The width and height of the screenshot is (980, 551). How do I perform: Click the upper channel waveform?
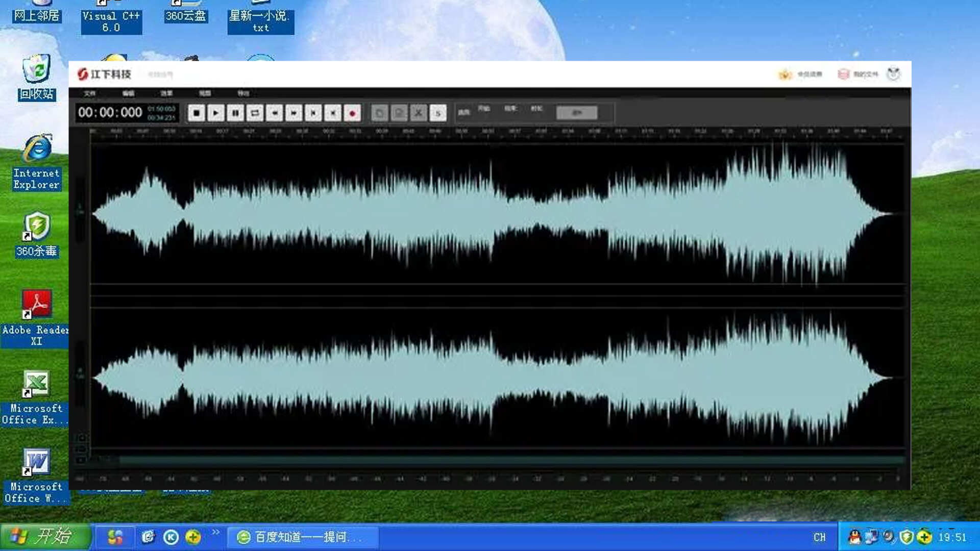coord(498,214)
